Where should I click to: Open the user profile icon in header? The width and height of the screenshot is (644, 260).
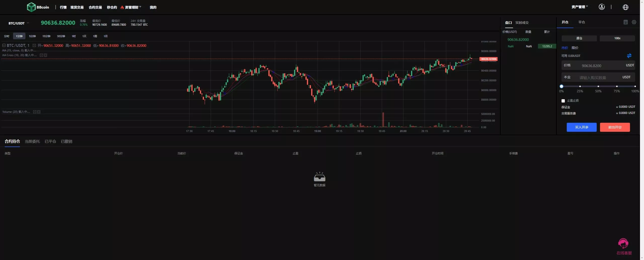[x=601, y=7]
